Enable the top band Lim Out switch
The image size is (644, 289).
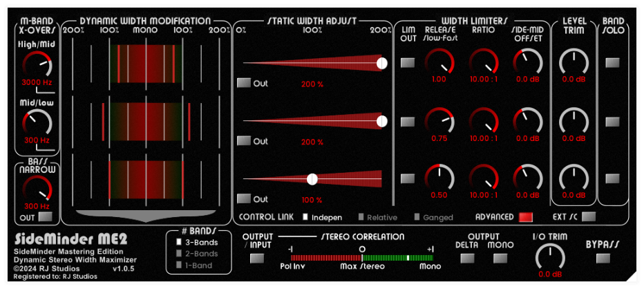(x=408, y=63)
